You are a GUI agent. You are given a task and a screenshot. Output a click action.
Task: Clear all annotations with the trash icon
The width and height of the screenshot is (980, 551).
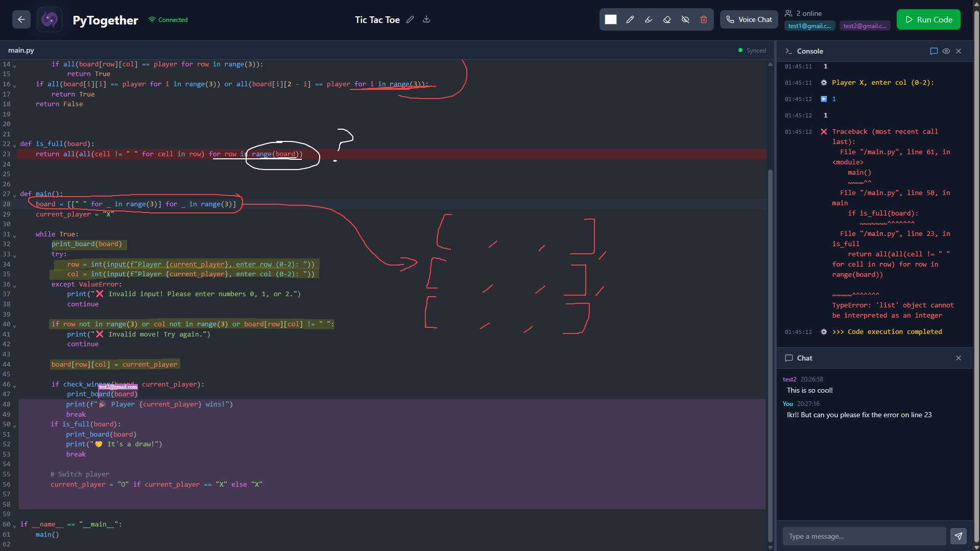pos(704,19)
